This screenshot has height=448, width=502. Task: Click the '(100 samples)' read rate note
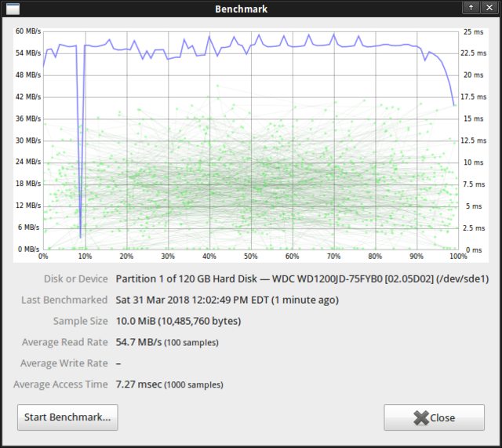(191, 343)
